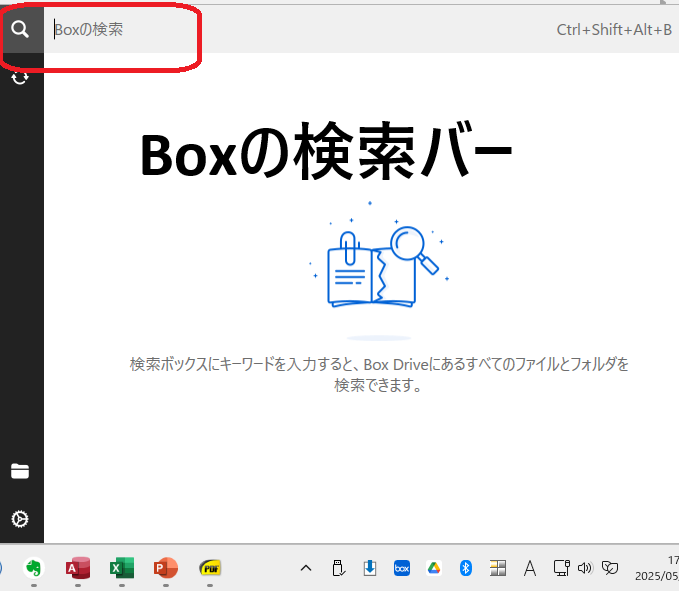Image resolution: width=679 pixels, height=591 pixels.
Task: Open PowerPoint from the taskbar
Action: pyautogui.click(x=166, y=568)
